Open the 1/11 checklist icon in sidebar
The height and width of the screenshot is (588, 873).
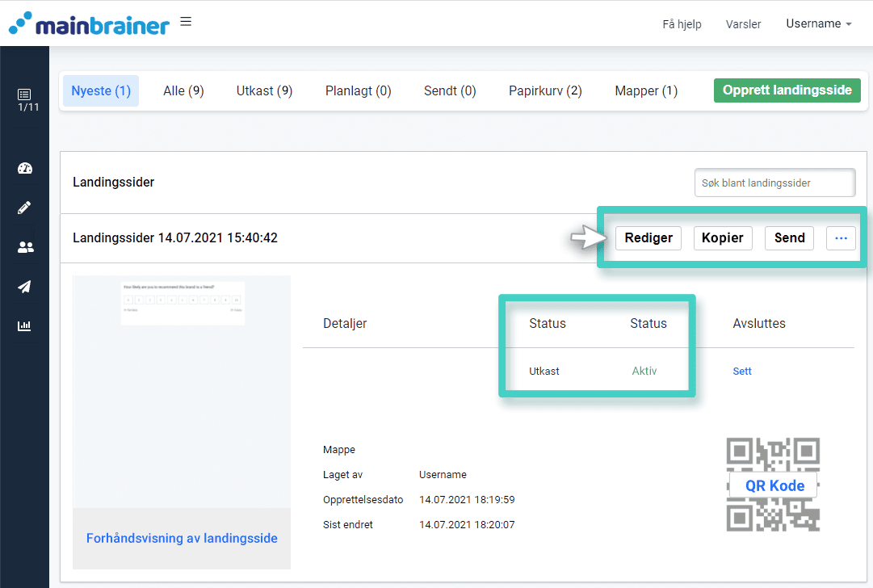[x=24, y=99]
